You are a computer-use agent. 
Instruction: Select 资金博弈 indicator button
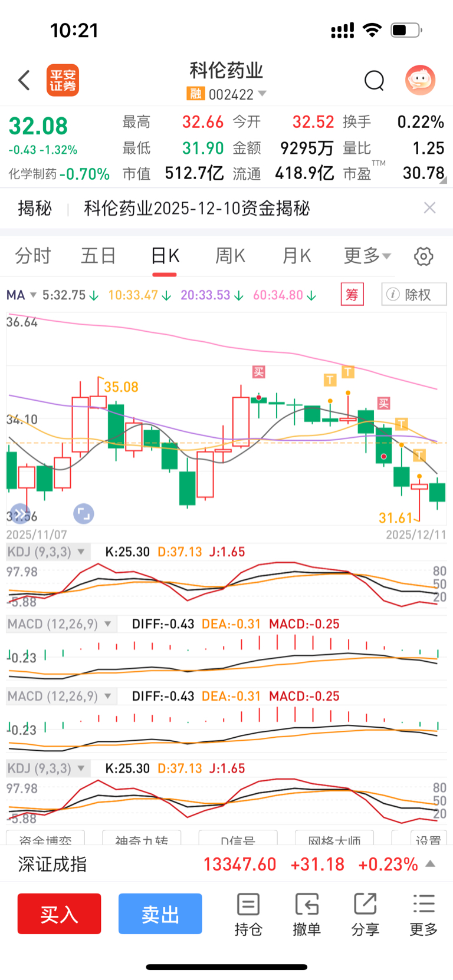point(45,839)
